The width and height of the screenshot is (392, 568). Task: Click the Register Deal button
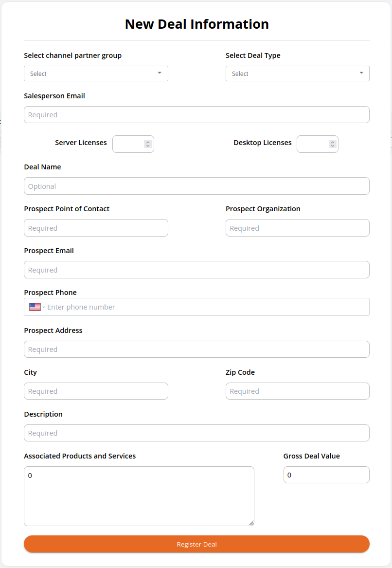tap(196, 544)
